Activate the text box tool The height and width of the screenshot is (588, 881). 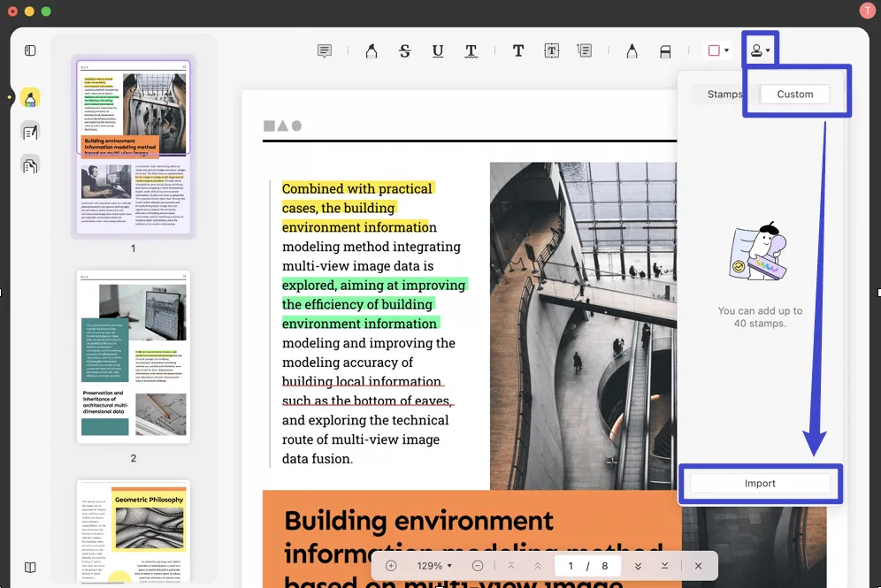pyautogui.click(x=551, y=51)
